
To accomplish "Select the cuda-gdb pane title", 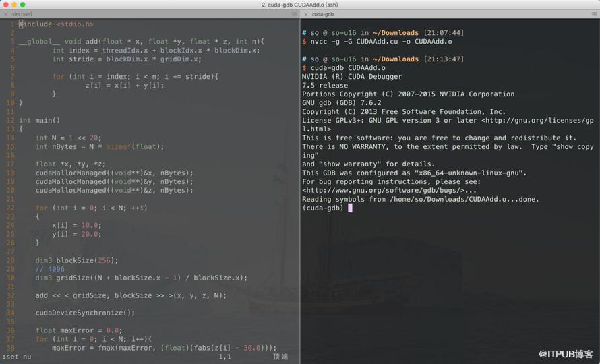I will click(x=322, y=14).
